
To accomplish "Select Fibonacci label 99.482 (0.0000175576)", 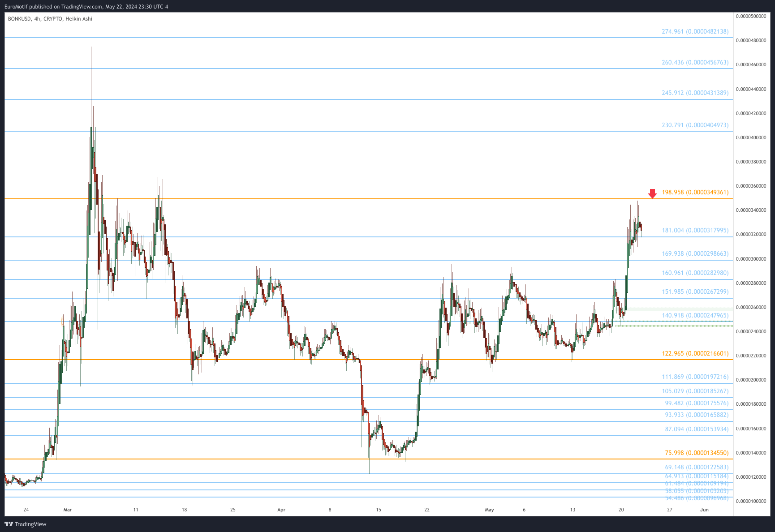I will 697,403.
